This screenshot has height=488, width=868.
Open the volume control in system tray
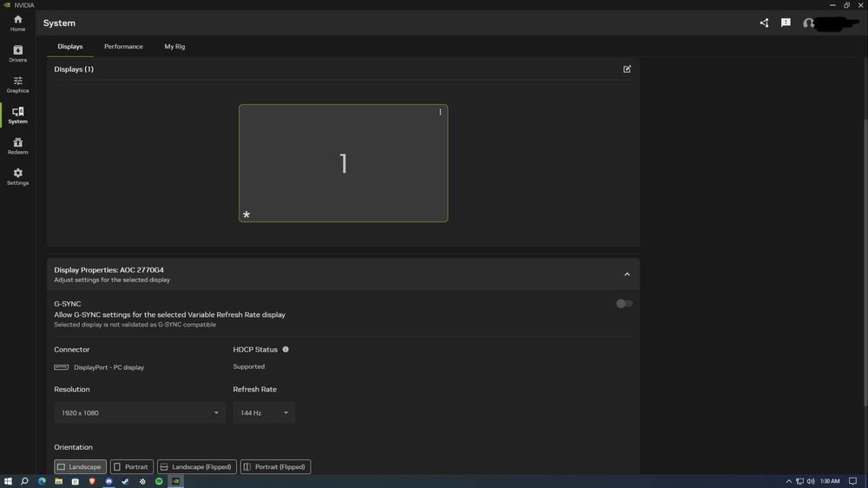(x=811, y=481)
